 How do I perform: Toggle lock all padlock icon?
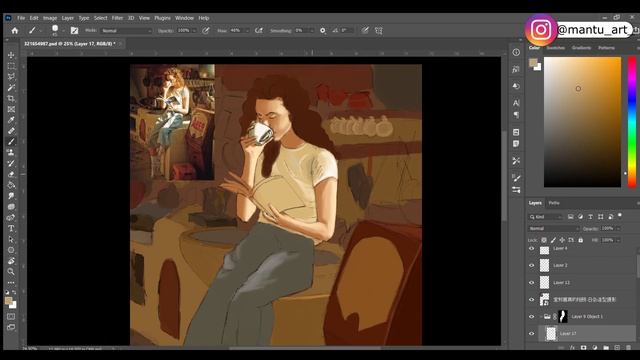pyautogui.click(x=580, y=240)
